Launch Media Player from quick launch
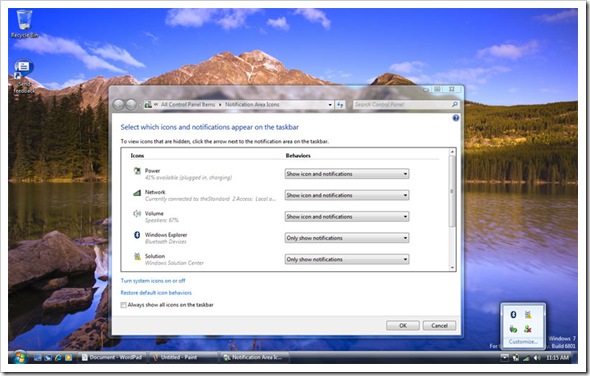590x376 pixels. click(68, 357)
